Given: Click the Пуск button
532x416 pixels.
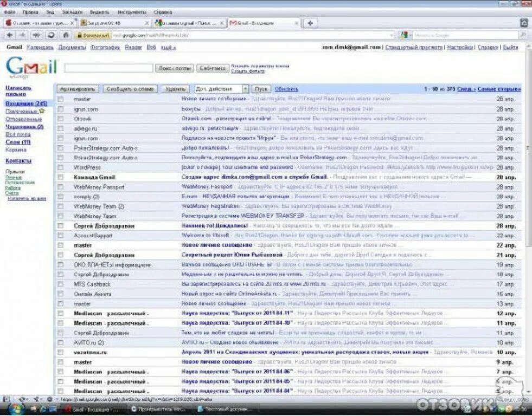Looking at the screenshot, I should coord(261,89).
